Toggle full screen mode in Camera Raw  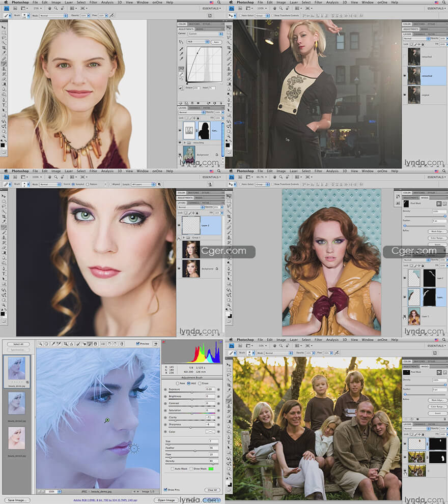pyautogui.click(x=155, y=344)
